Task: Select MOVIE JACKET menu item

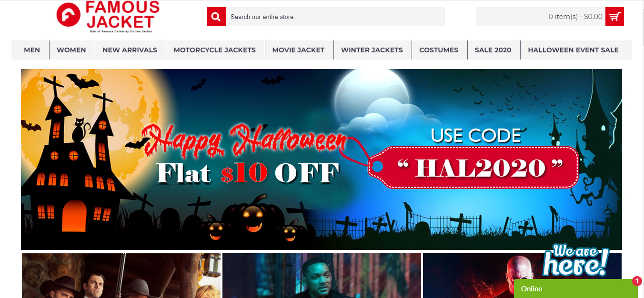Action: (298, 50)
